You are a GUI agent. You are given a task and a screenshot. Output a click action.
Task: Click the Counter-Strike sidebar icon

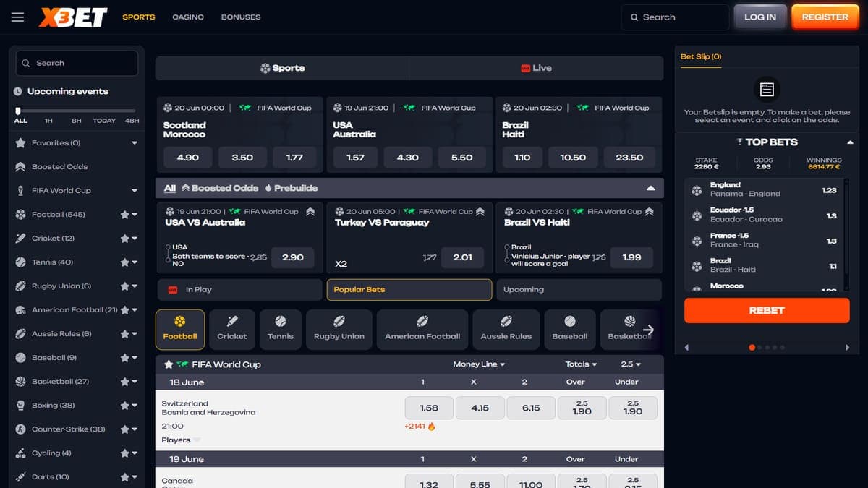(20, 429)
